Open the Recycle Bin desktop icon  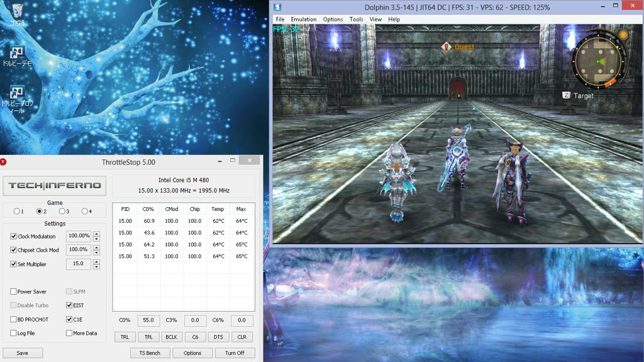click(17, 11)
